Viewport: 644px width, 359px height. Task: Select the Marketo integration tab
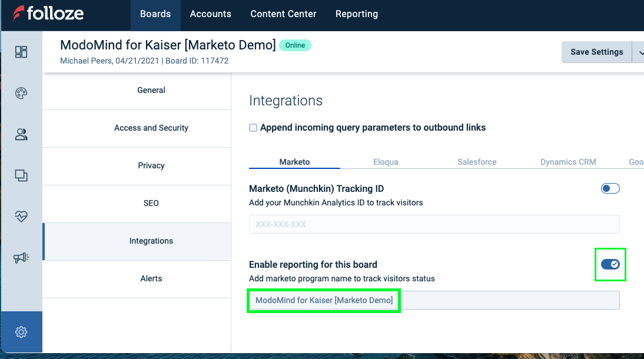[x=294, y=162]
